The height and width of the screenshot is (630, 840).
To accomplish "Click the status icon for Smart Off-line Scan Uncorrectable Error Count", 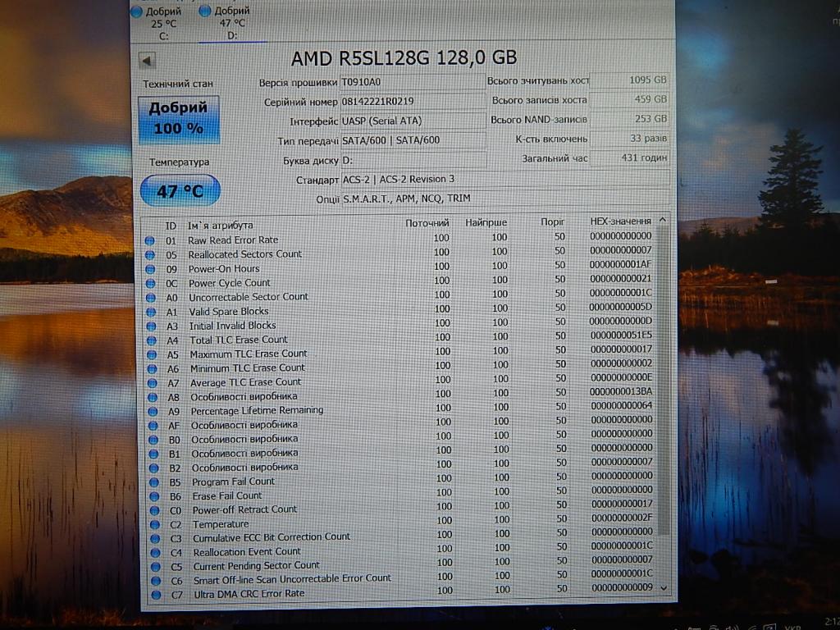I will click(156, 580).
